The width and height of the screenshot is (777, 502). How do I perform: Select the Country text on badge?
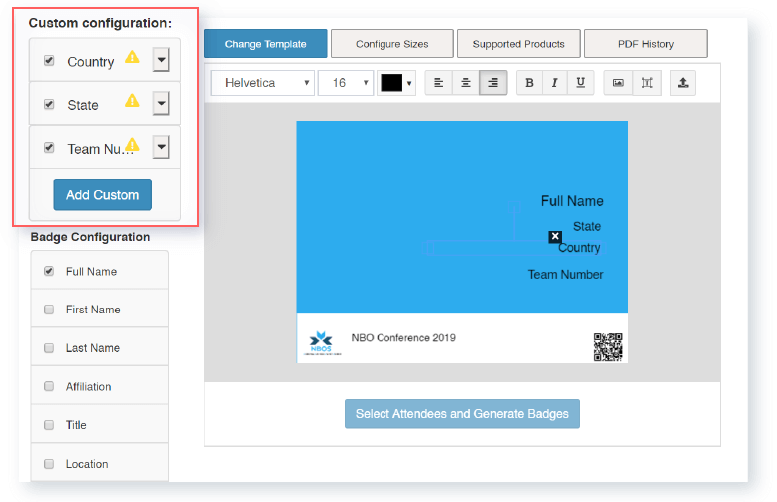click(x=579, y=248)
